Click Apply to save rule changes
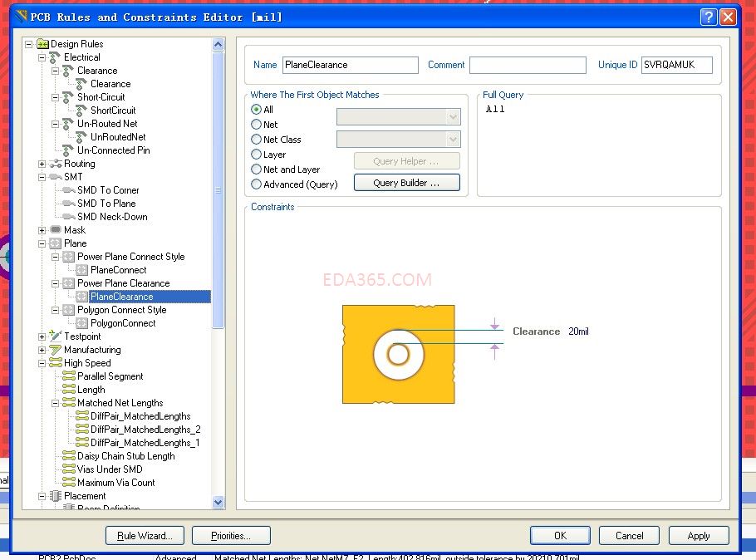The image size is (756, 560). 699,536
